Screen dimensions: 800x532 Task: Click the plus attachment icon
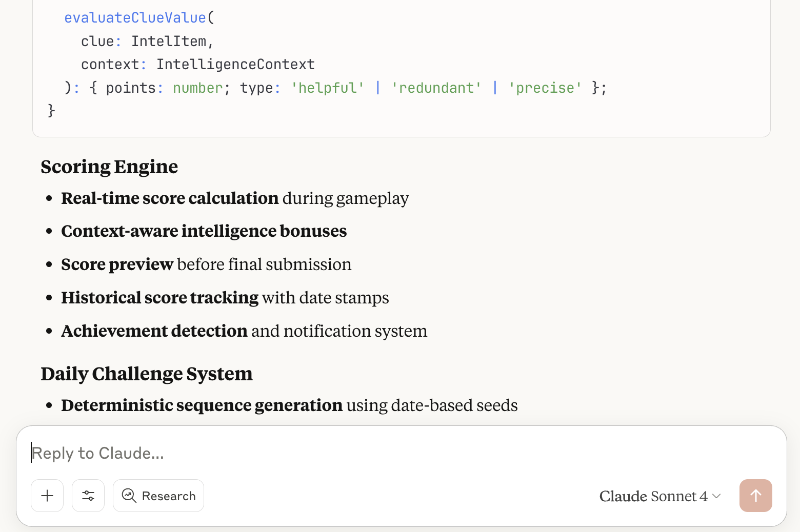tap(47, 496)
